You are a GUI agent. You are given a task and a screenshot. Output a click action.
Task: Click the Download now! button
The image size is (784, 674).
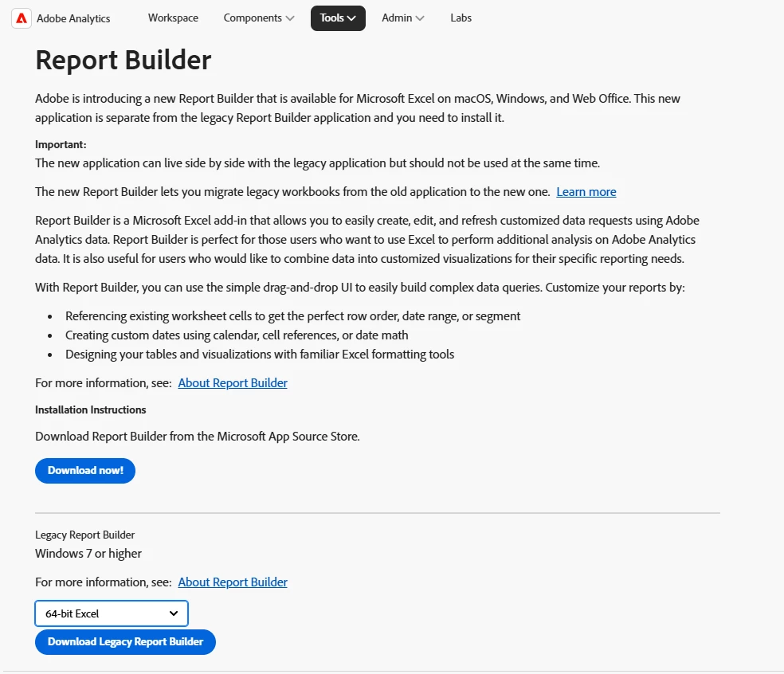[85, 471]
